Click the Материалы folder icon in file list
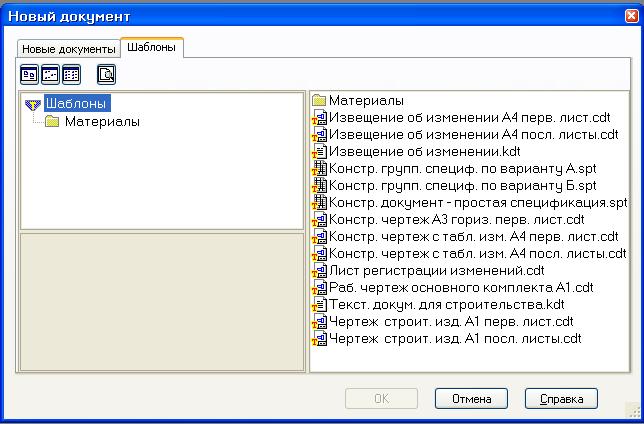Screen dimensions: 644x424 [319, 100]
